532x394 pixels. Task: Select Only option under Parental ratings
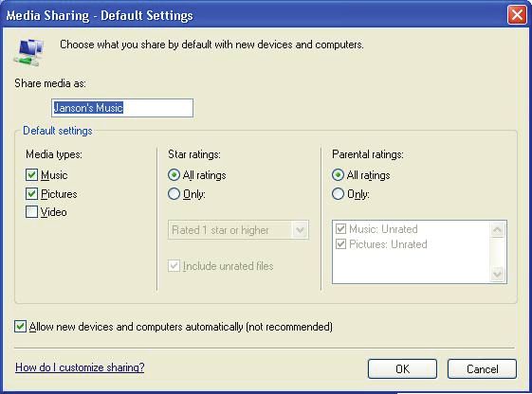click(338, 194)
